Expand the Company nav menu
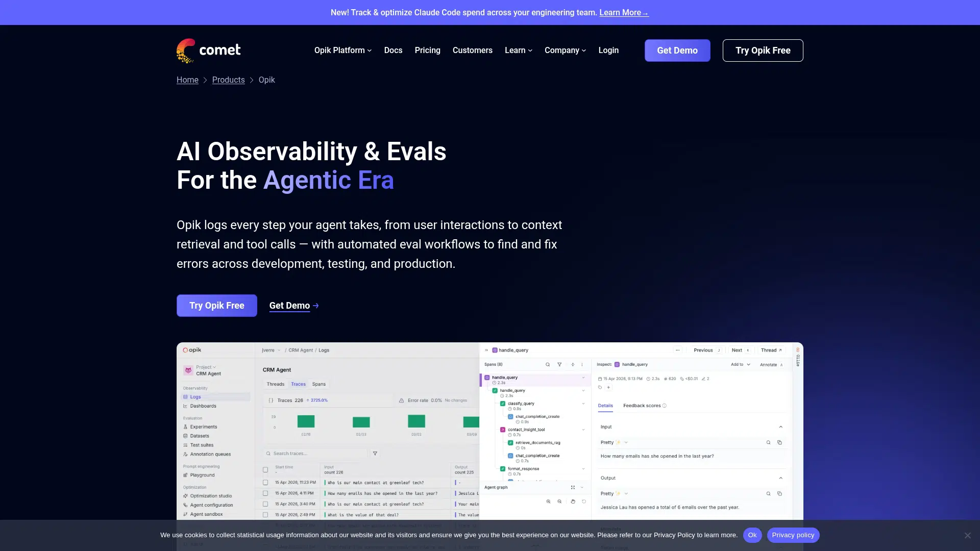The width and height of the screenshot is (980, 551). pyautogui.click(x=565, y=51)
